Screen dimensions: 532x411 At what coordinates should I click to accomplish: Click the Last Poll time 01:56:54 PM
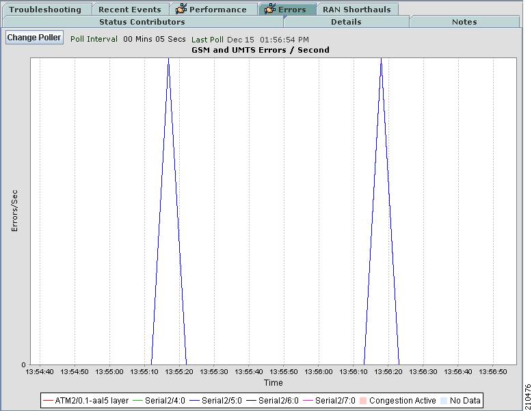tap(284, 40)
